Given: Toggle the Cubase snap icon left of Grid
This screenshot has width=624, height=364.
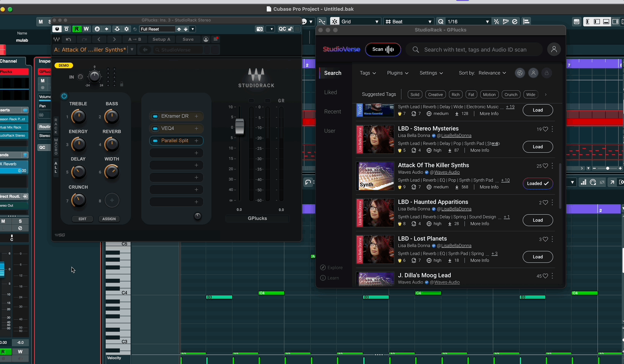Looking at the screenshot, I should 335,21.
